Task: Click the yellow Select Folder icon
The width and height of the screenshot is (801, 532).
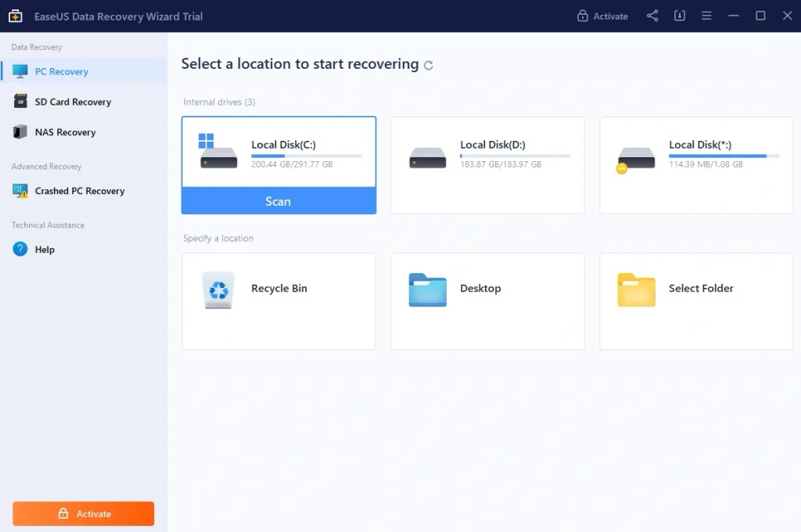Action: [x=636, y=289]
